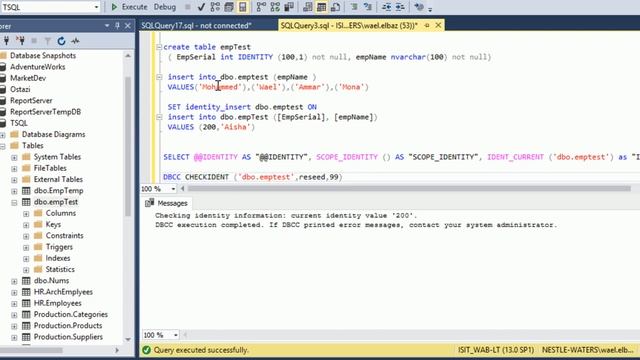Toggle Include Live Query Statistics
Screen dimensions: 640x360
[275, 7]
